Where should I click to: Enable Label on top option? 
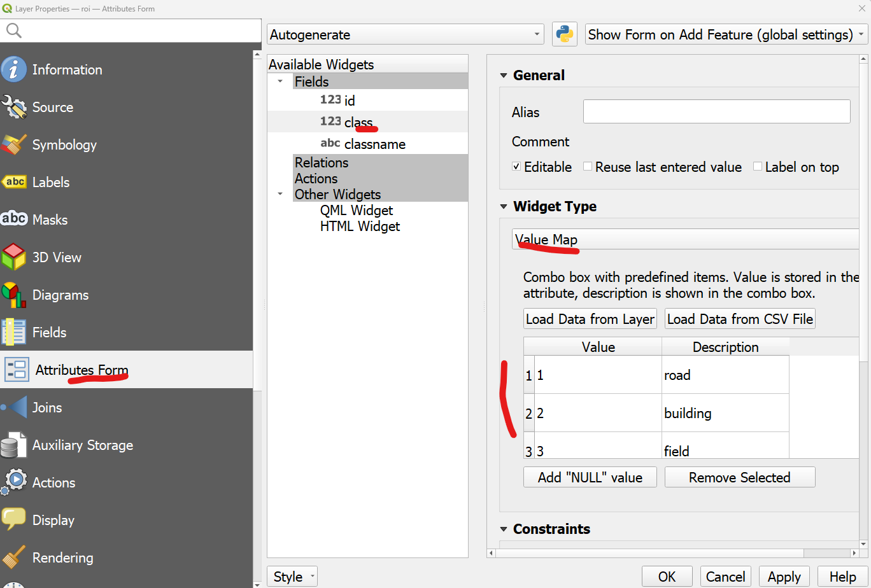(x=758, y=167)
